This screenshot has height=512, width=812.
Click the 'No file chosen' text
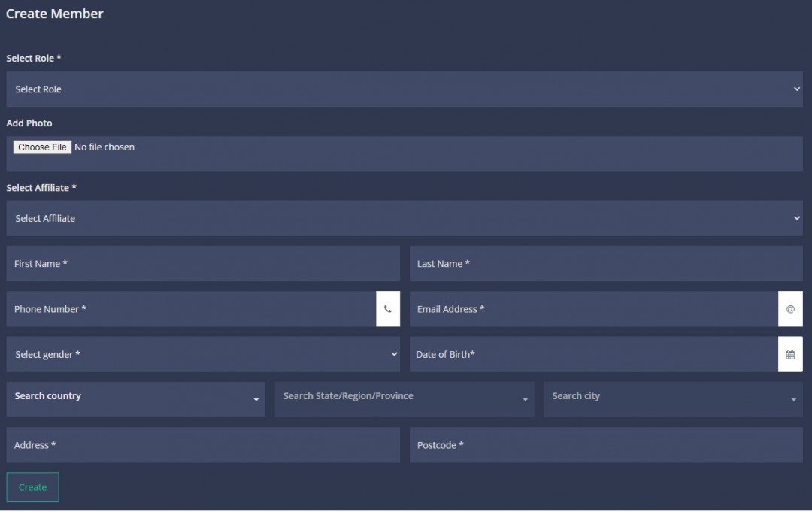click(x=105, y=147)
